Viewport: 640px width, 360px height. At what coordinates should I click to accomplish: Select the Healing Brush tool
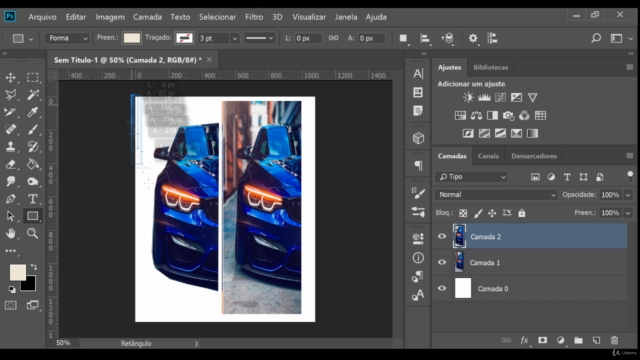click(11, 129)
